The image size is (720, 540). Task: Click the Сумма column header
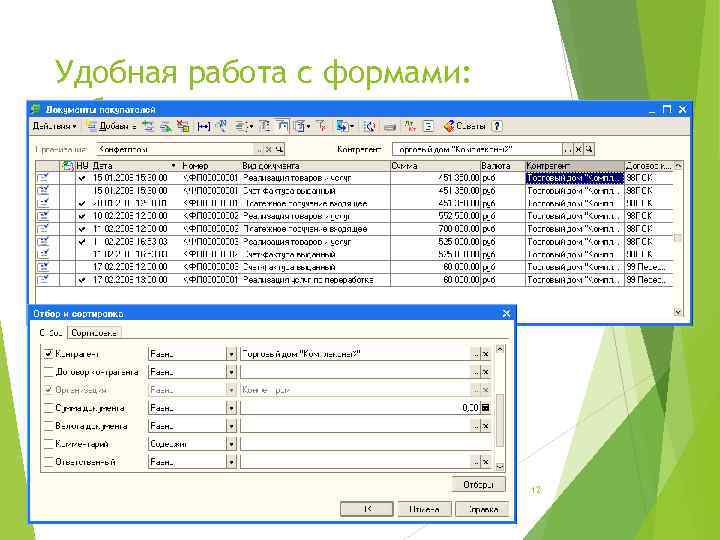tap(435, 166)
